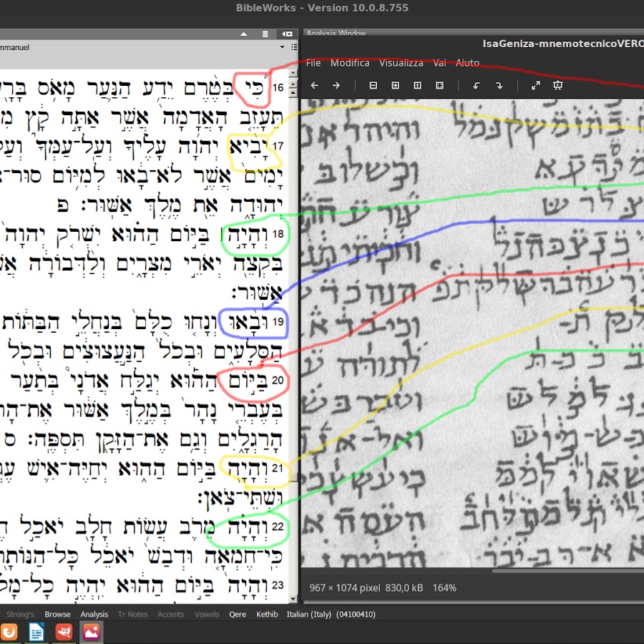Fit image to window with best-fit icon
The height and width of the screenshot is (644, 644).
click(439, 86)
